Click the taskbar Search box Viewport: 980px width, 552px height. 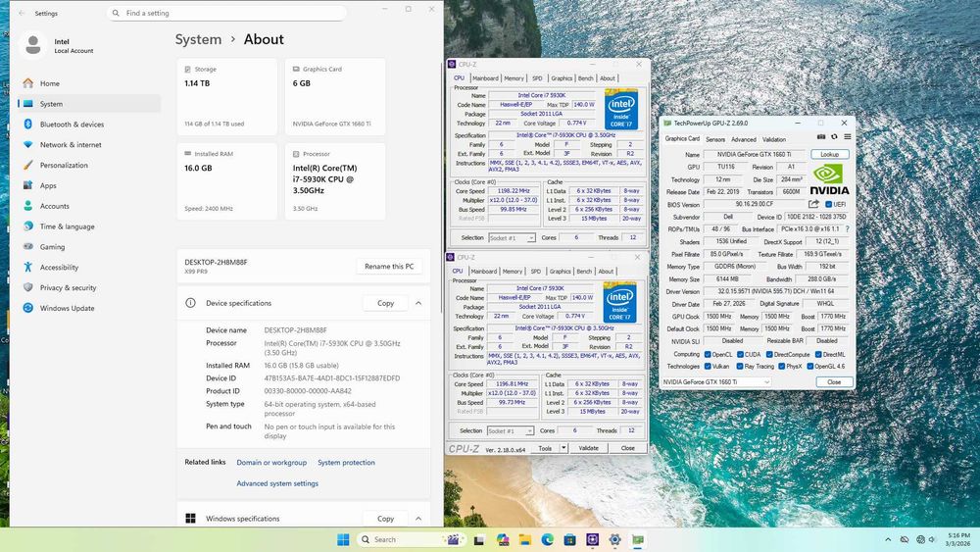pos(410,539)
